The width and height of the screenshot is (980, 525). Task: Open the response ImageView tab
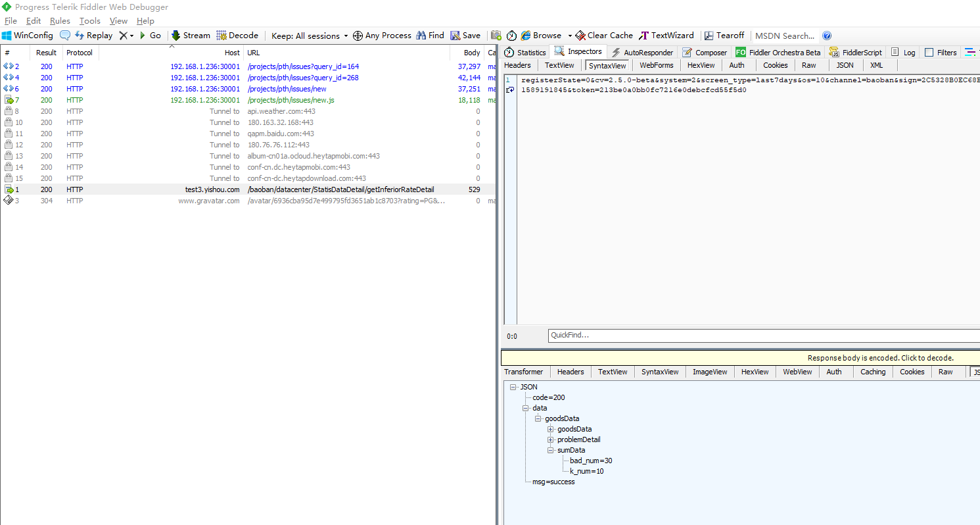[x=710, y=372]
